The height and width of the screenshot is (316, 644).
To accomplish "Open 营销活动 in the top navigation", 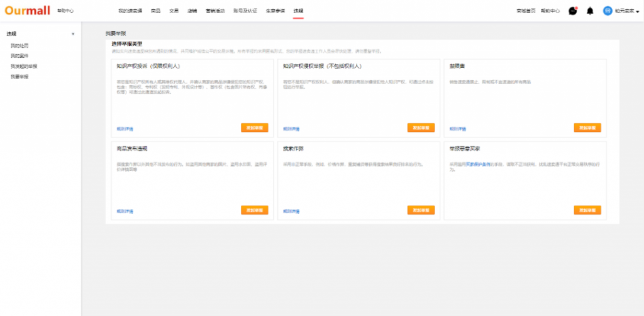I will click(x=216, y=11).
